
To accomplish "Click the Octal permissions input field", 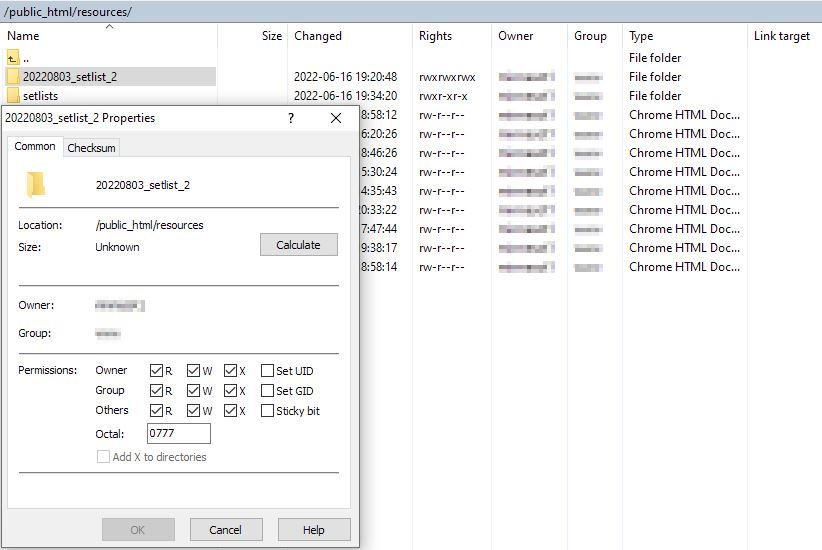I will click(x=178, y=434).
